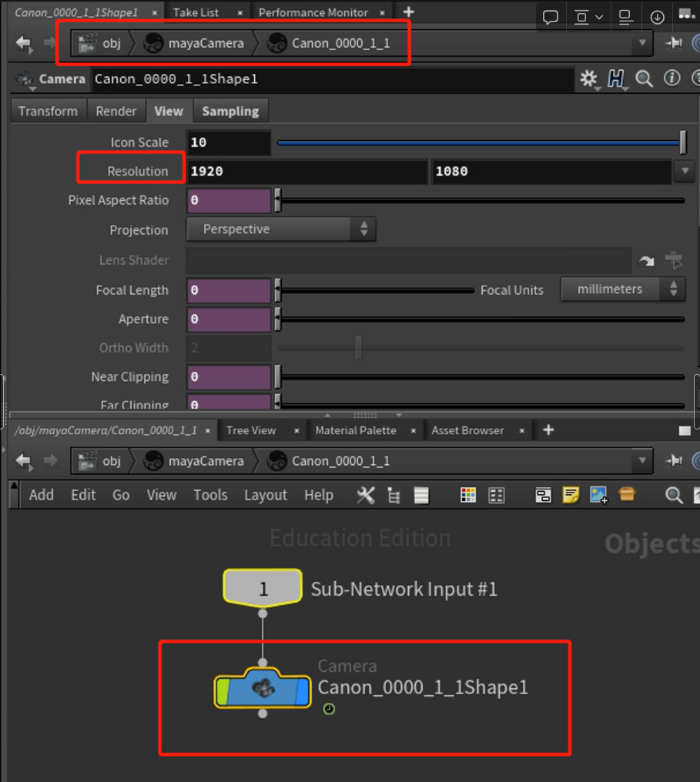Open the node info icon in the parameter pane
Viewport: 700px width, 782px height.
point(672,79)
